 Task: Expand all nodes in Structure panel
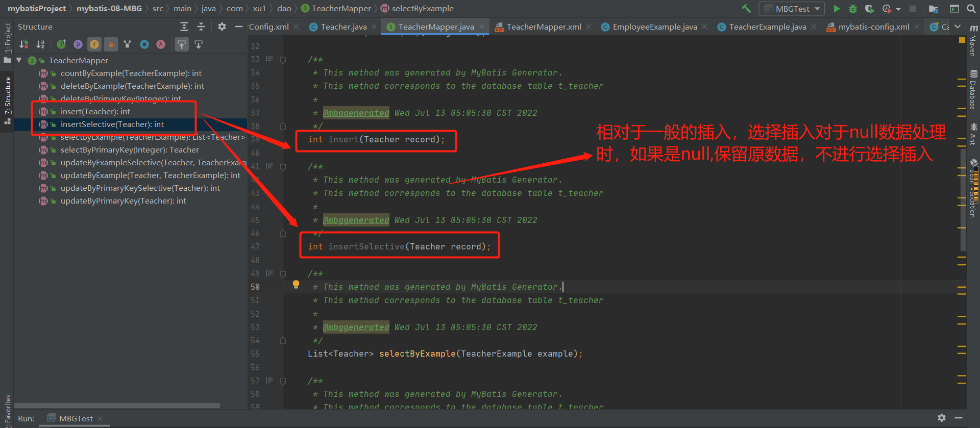pyautogui.click(x=184, y=27)
